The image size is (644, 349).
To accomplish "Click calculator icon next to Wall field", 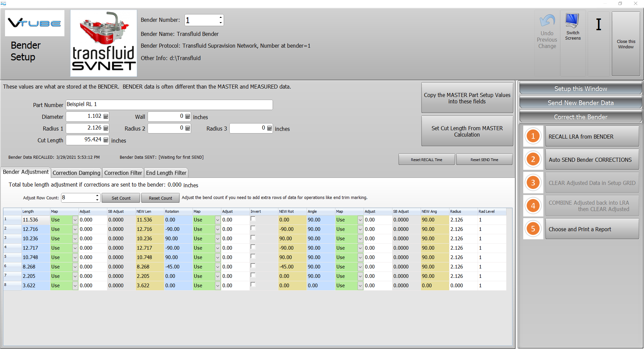I will (187, 116).
